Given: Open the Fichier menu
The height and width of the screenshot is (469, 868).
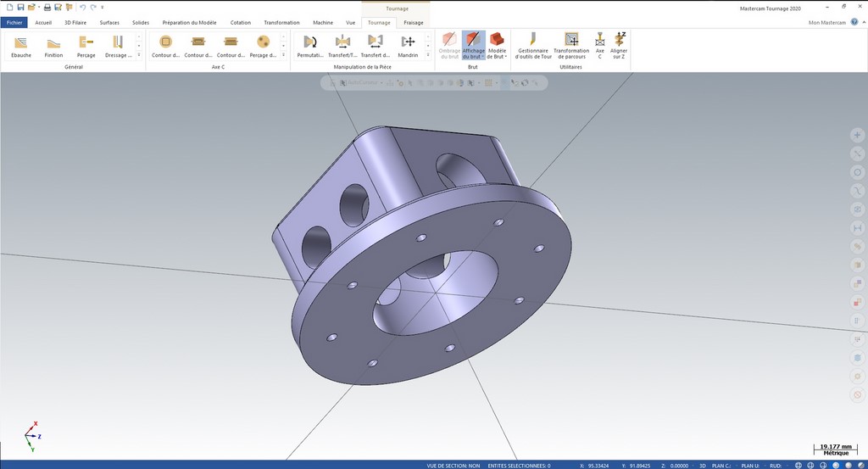Looking at the screenshot, I should (14, 22).
